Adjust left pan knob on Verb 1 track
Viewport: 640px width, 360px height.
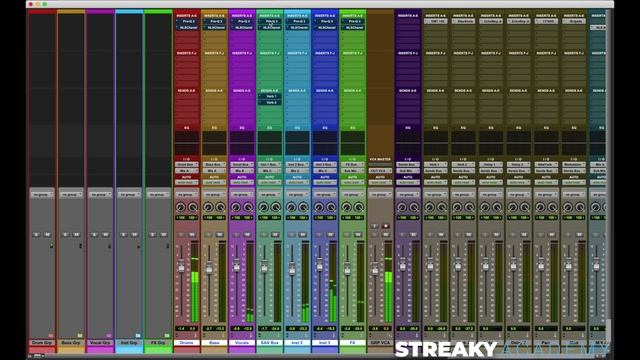pos(429,207)
